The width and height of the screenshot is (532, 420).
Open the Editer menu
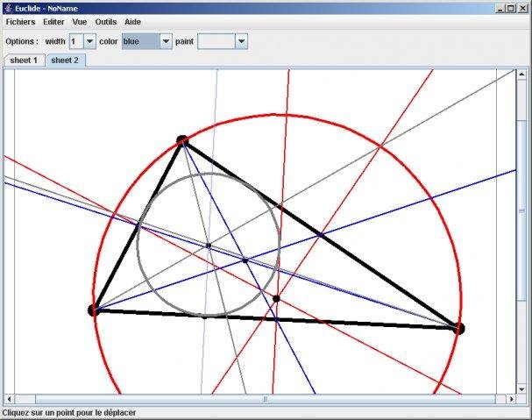click(x=53, y=22)
